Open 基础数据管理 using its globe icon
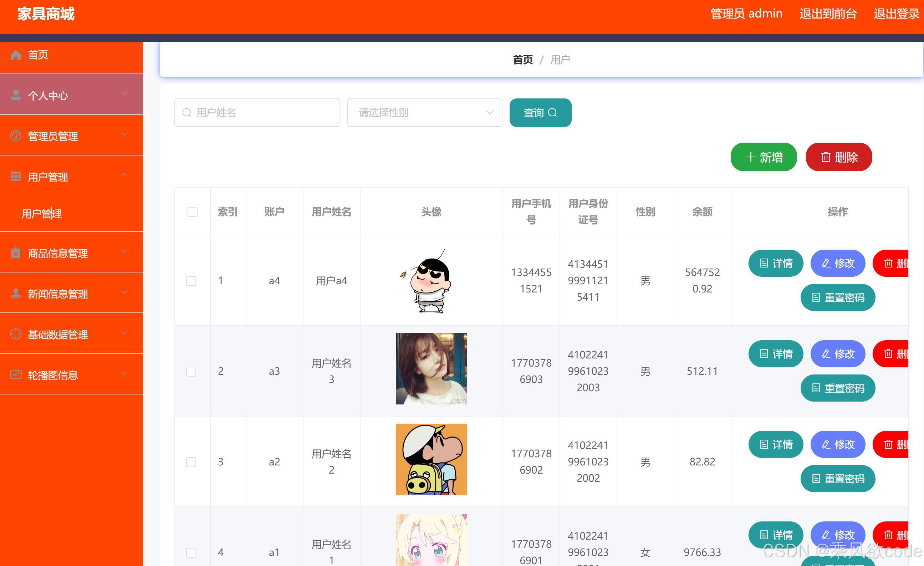 click(16, 334)
